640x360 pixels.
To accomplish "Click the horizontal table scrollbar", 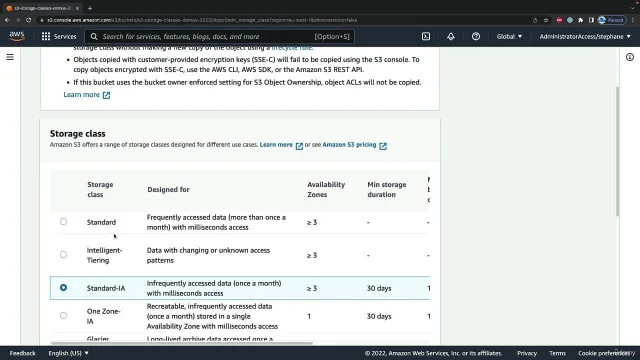I will click(x=182, y=343).
